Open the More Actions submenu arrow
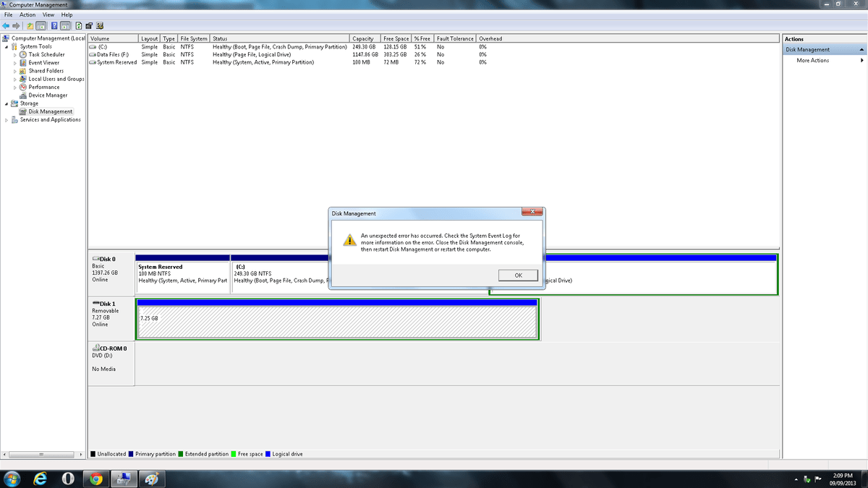868x488 pixels. click(x=861, y=61)
